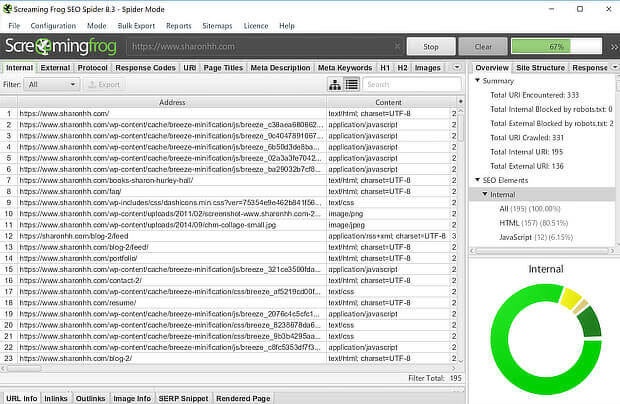Screen dimensions: 620x404
Task: Open the Inlinks bottom tab
Action: (x=56, y=398)
